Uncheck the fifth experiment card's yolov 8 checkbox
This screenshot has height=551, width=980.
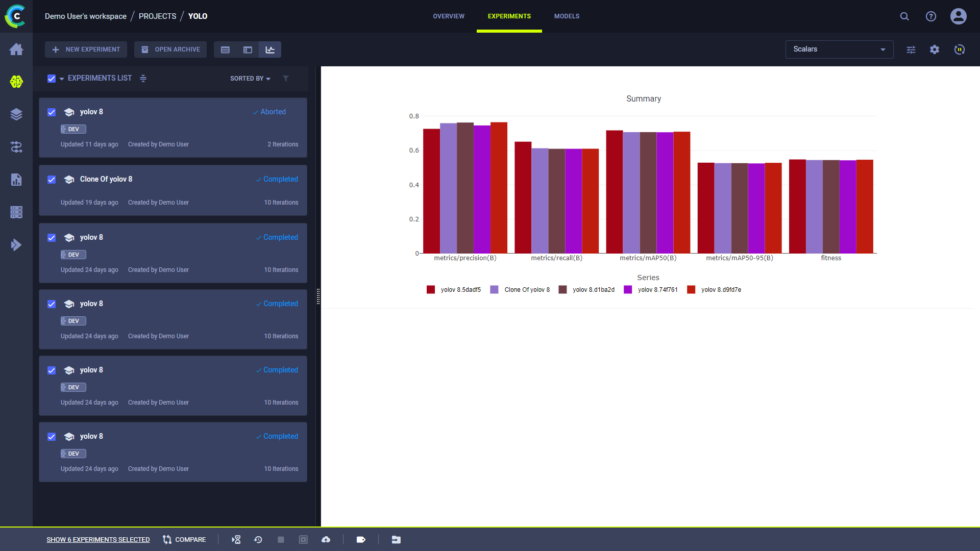click(52, 370)
